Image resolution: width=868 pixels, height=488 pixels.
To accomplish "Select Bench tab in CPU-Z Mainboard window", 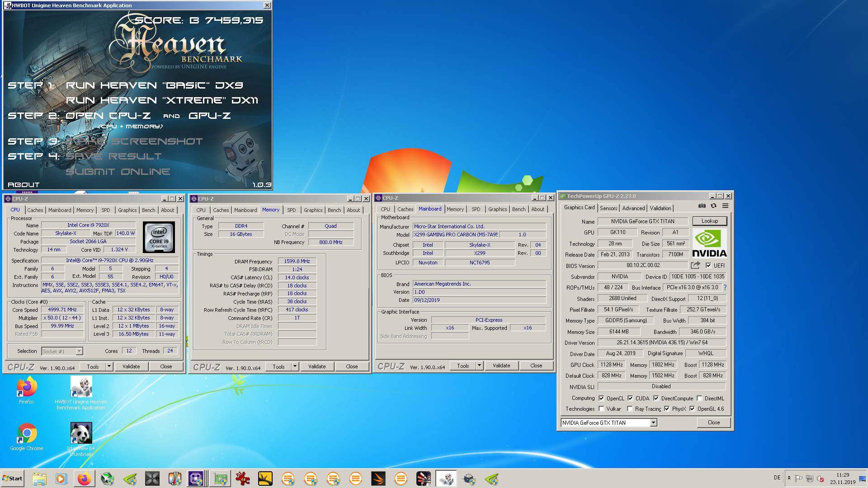I will (519, 209).
